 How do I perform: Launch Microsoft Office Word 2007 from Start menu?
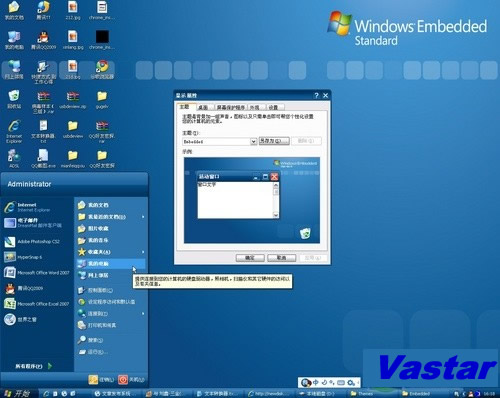37,273
